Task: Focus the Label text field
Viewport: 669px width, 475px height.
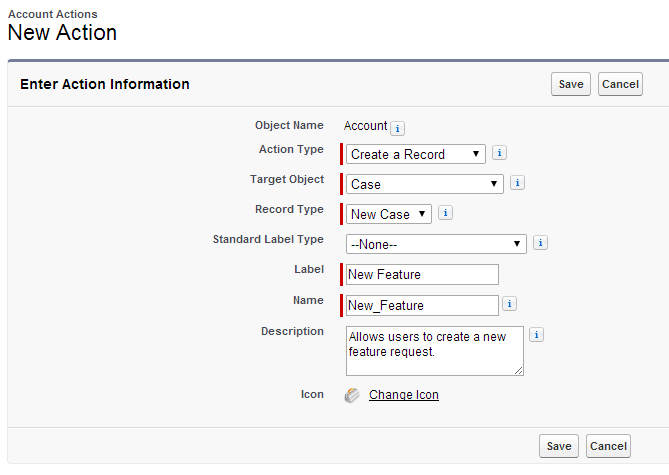Action: (x=421, y=274)
